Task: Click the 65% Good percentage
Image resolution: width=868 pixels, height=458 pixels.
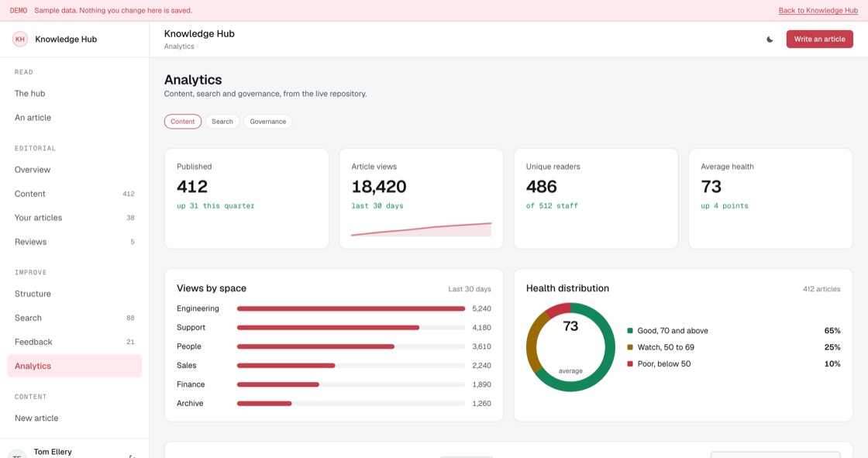Action: click(x=832, y=331)
